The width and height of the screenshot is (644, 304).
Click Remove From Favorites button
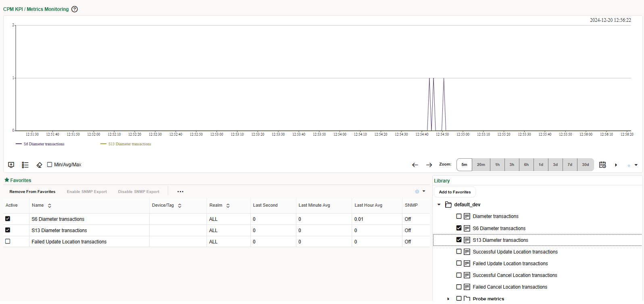coord(32,192)
